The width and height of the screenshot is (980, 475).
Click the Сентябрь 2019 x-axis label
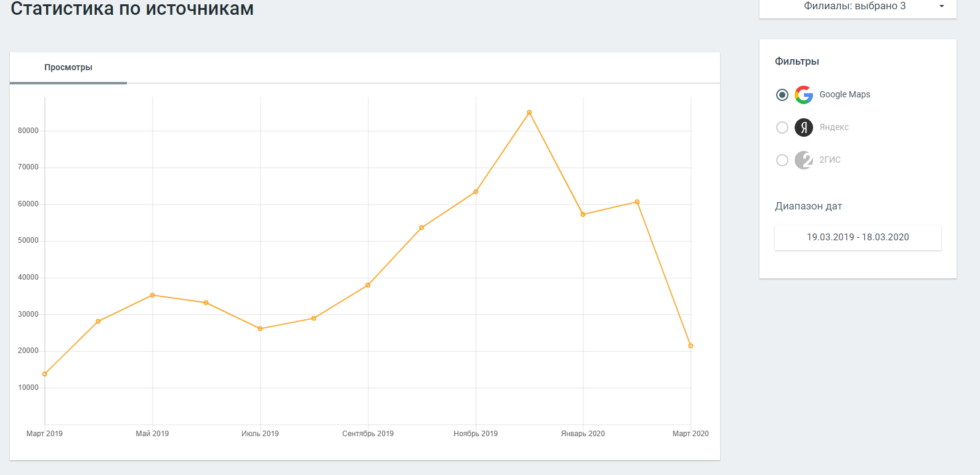click(368, 434)
